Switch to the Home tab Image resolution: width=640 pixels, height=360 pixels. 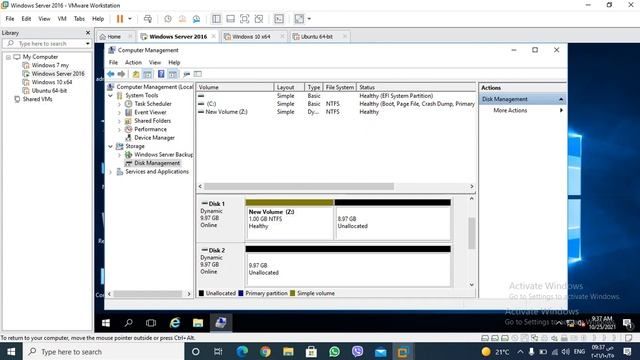(114, 37)
